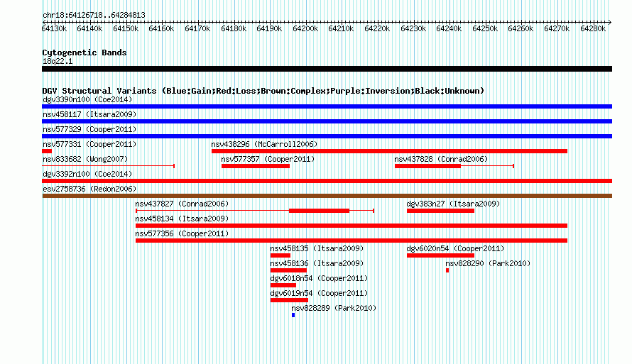Click the nsv577331 (Cooper2011) label
This screenshot has width=632, height=364.
89,144
